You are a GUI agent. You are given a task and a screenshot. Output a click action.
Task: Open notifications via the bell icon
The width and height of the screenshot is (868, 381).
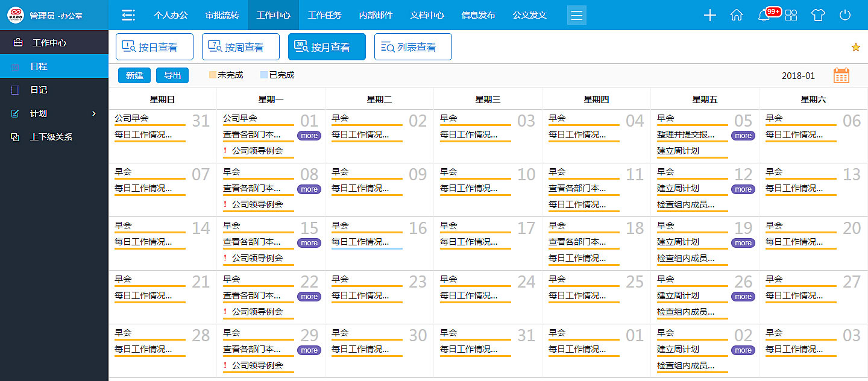(763, 15)
